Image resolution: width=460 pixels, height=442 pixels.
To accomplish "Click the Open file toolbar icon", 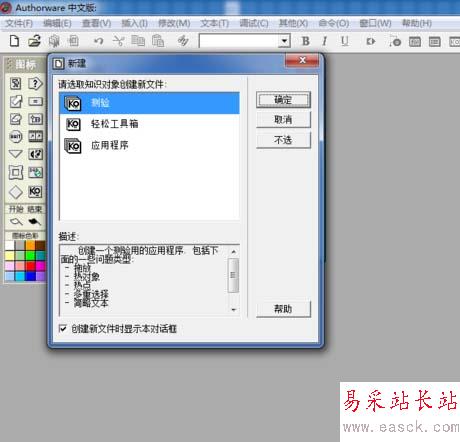I will [34, 41].
